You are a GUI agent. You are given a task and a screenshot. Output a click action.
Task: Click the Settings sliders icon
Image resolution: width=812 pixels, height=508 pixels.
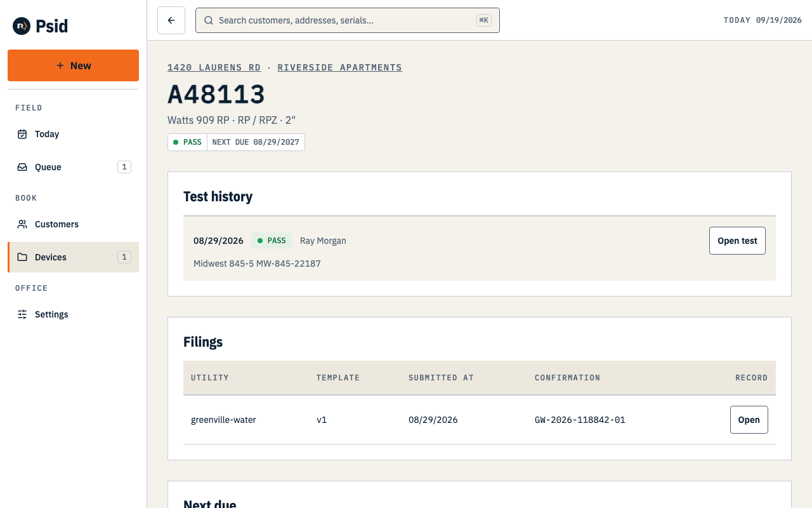coord(22,314)
